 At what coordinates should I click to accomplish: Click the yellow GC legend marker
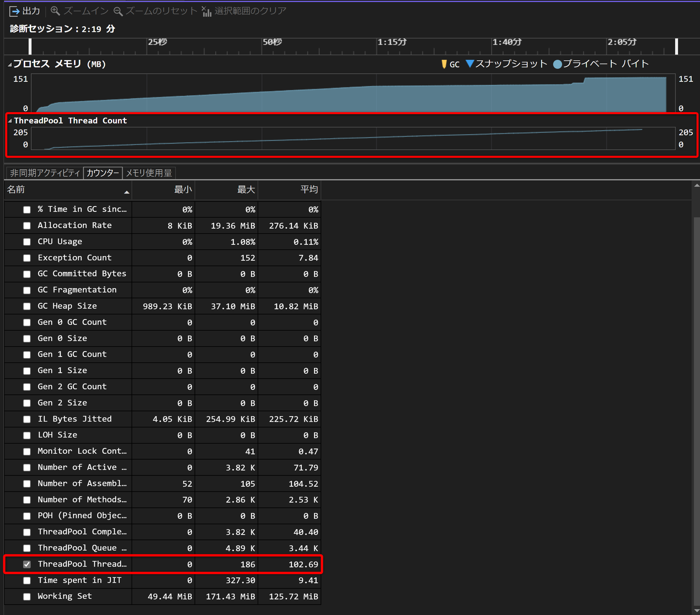(x=444, y=64)
